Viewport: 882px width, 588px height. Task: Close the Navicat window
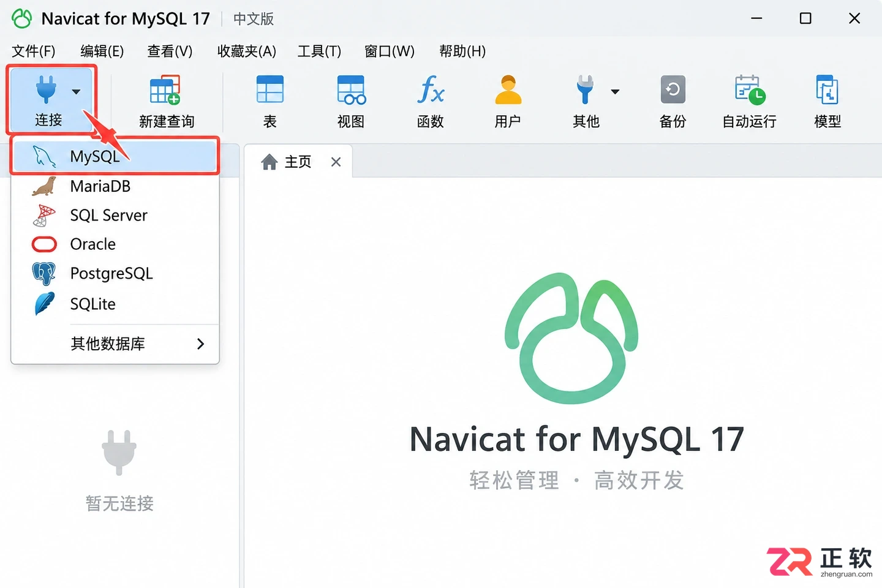[x=854, y=18]
